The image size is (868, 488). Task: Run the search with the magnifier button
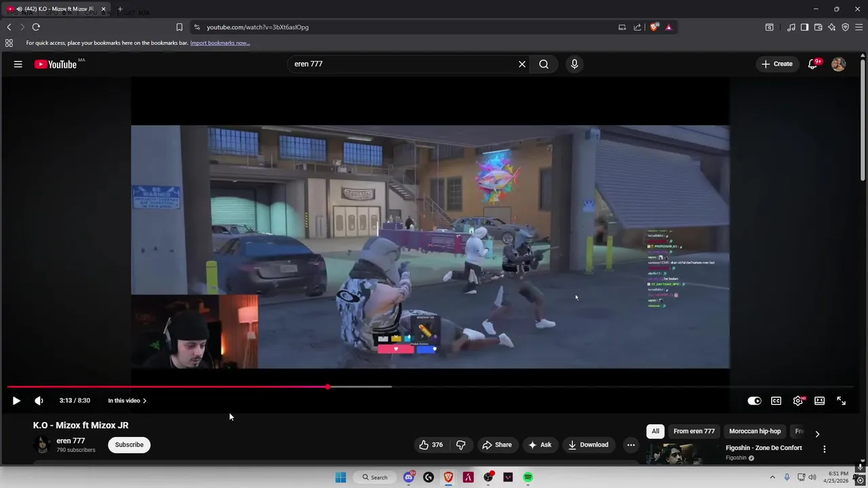(x=544, y=64)
